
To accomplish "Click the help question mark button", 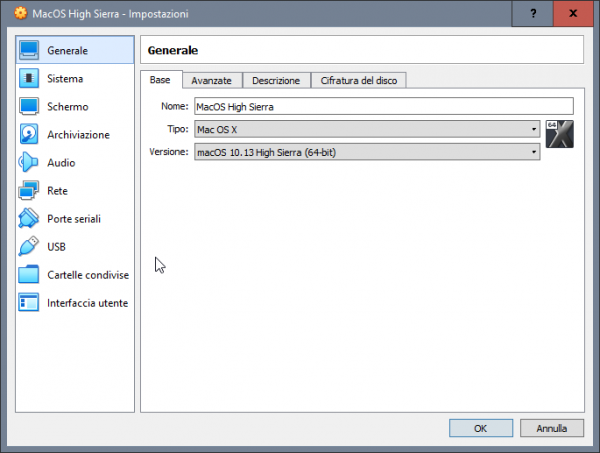I will [x=533, y=13].
